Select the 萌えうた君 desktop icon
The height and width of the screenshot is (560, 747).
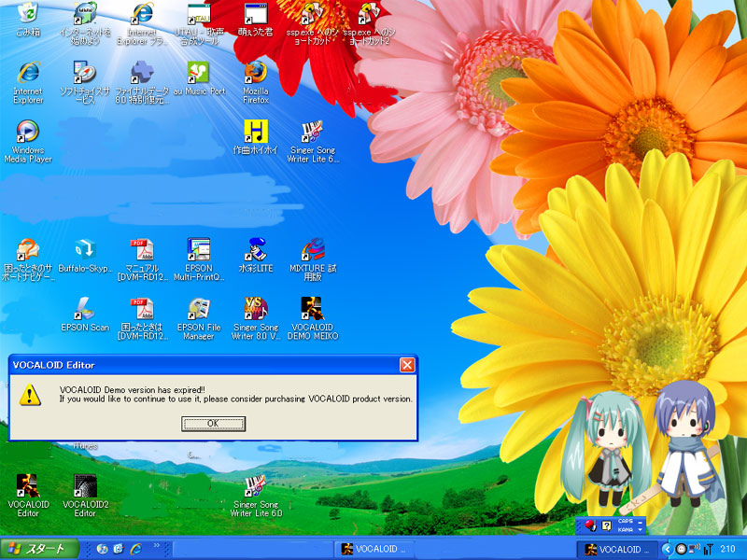pyautogui.click(x=256, y=19)
